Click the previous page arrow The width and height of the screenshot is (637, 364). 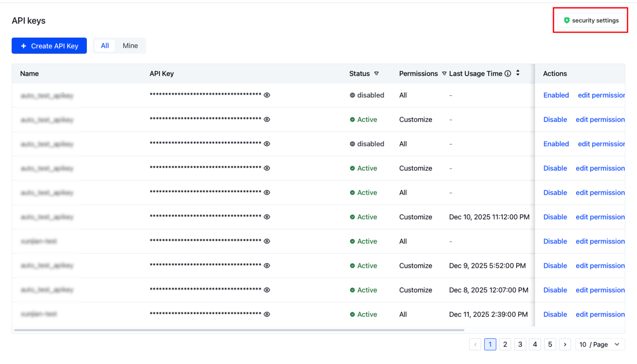point(475,344)
